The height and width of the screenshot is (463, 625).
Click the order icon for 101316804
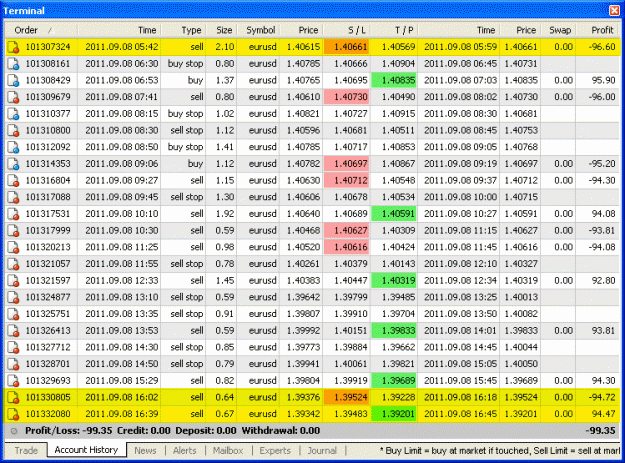pos(13,180)
